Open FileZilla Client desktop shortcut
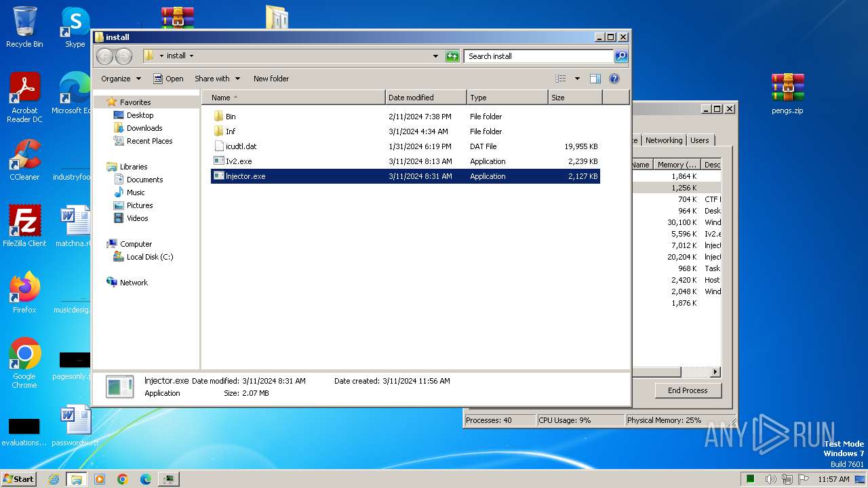The width and height of the screenshot is (868, 488). pos(24,226)
